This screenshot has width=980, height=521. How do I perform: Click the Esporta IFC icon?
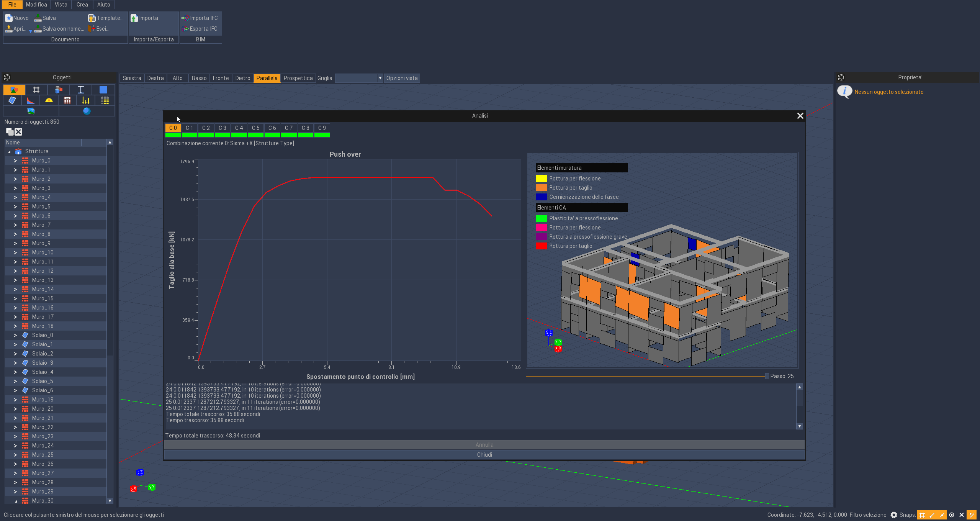pos(185,29)
